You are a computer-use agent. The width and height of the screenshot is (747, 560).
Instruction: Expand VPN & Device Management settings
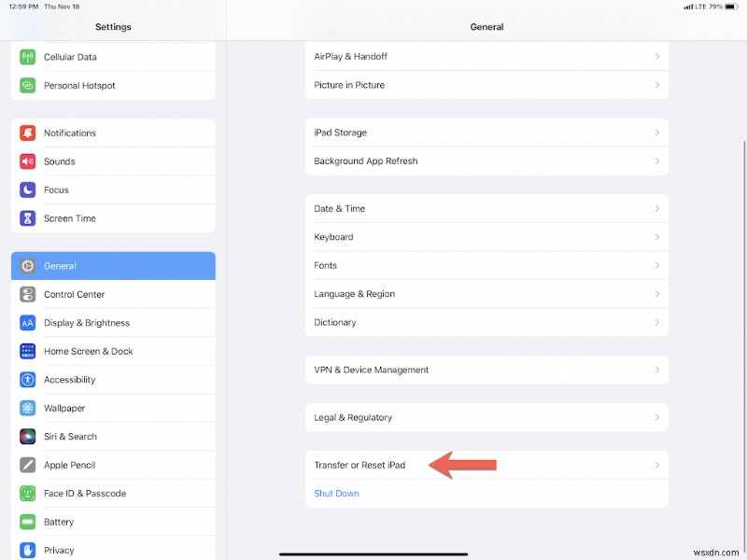(658, 370)
